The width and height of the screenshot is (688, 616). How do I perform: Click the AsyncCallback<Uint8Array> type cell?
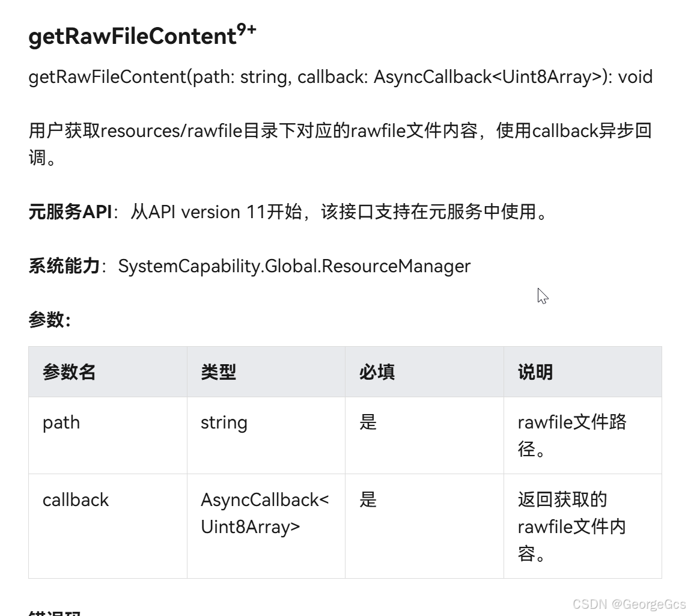pos(264,513)
